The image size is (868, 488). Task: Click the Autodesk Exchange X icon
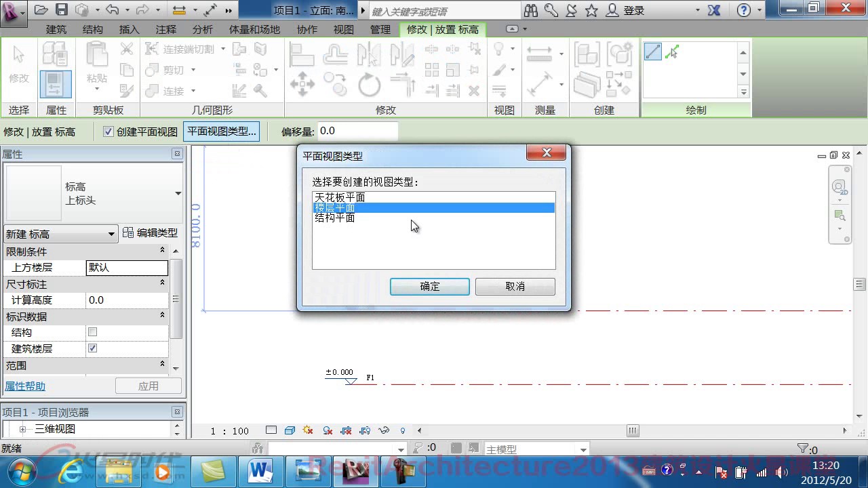pyautogui.click(x=713, y=10)
